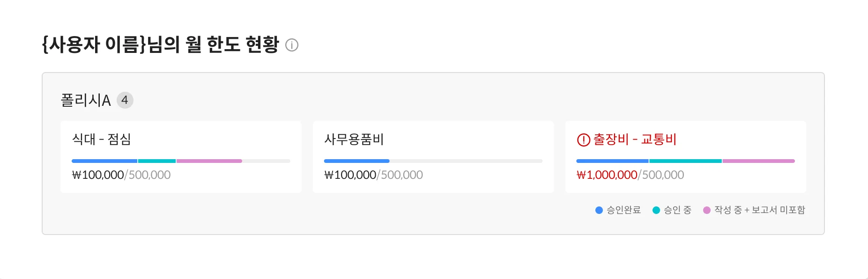The width and height of the screenshot is (868, 279).
Task: Click the red warning icon on 출장비 - 교통비
Action: (x=583, y=139)
